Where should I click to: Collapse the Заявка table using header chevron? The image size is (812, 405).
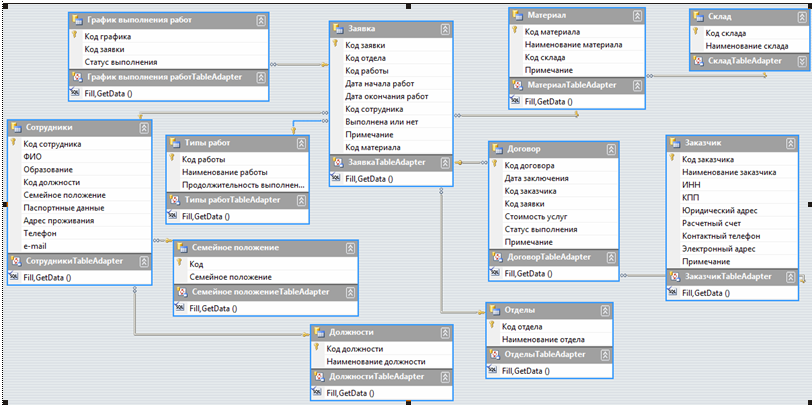click(446, 30)
